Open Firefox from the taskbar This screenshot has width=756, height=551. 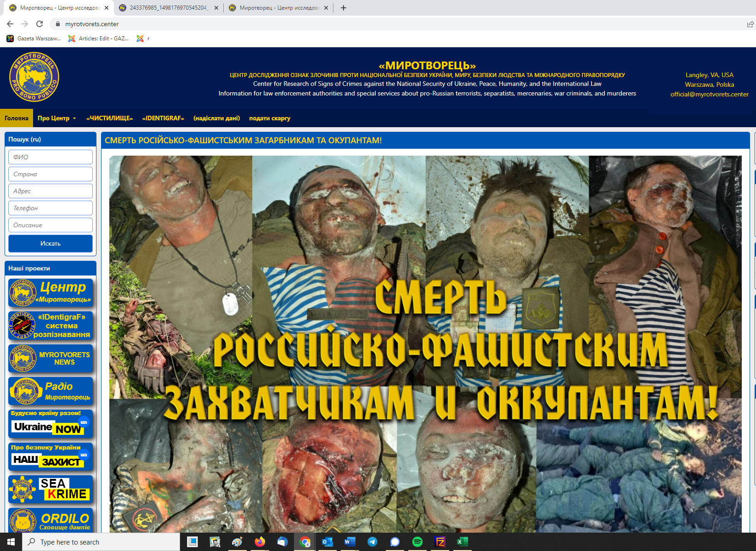(x=260, y=542)
